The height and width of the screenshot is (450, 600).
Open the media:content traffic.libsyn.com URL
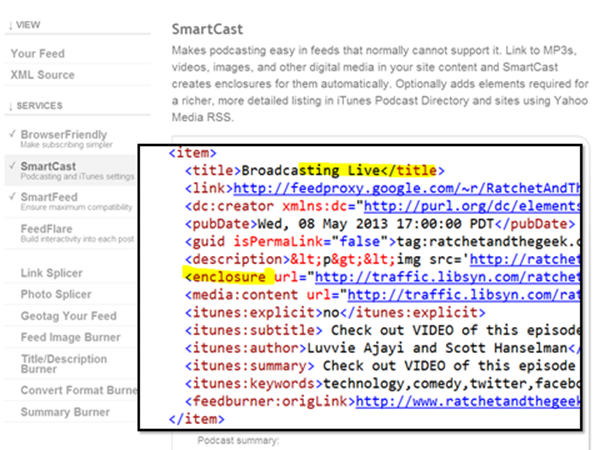463,295
